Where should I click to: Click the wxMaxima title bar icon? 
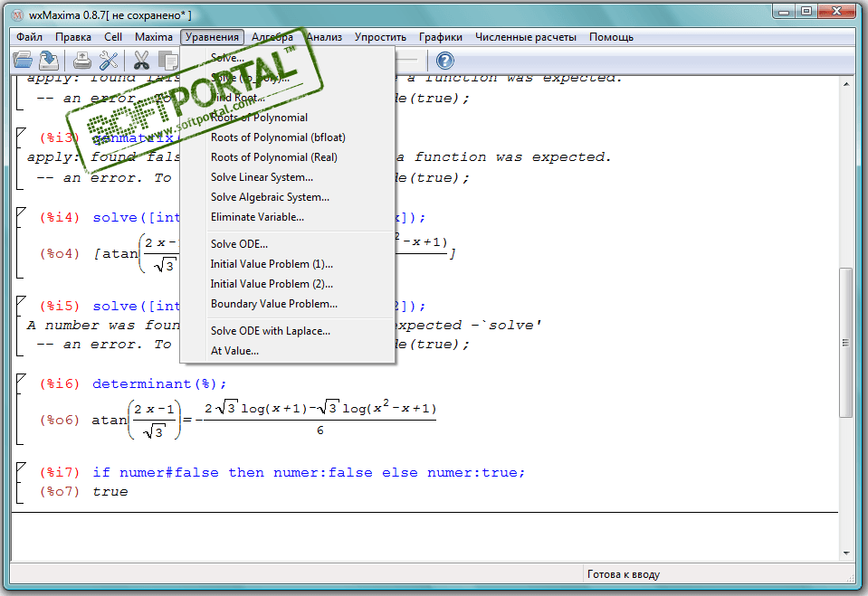[x=17, y=15]
